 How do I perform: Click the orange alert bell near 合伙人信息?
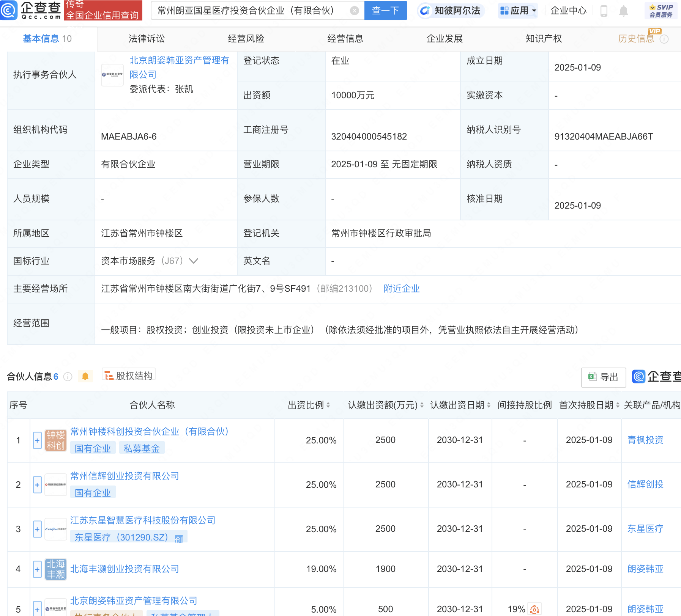pos(85,376)
